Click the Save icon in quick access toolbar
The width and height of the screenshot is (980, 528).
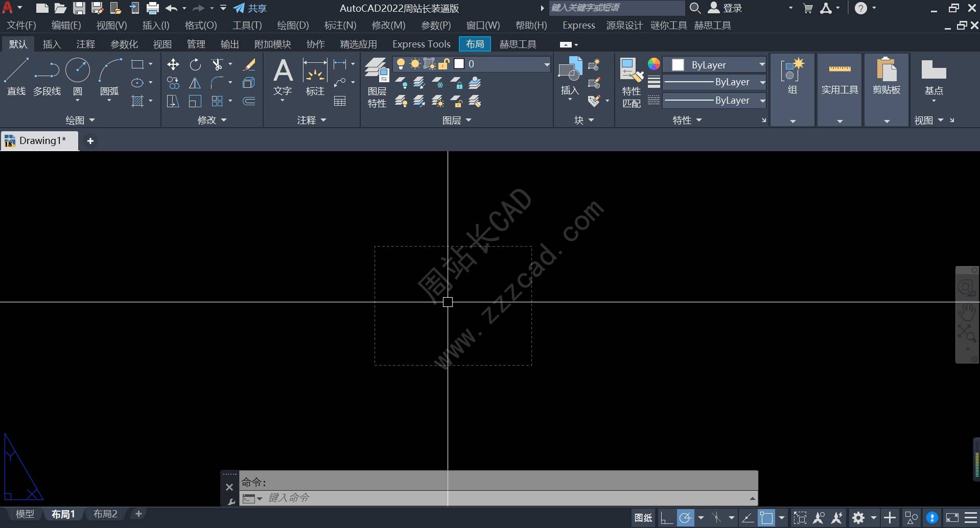click(79, 8)
